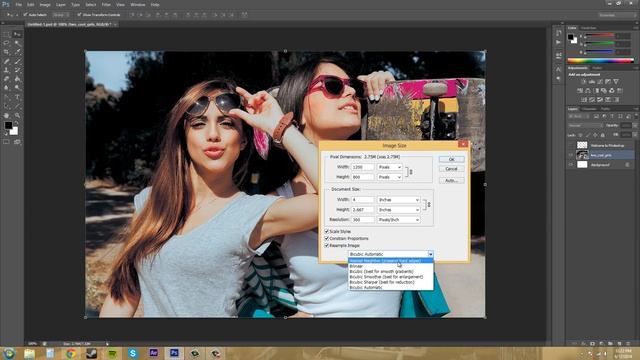Add a Levels adjustment
Screen dimensions: 640x360
click(592, 81)
